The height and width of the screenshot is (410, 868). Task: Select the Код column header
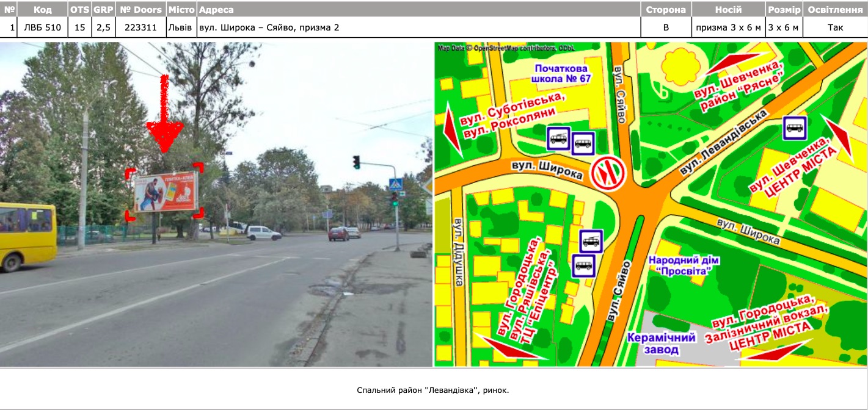43,10
